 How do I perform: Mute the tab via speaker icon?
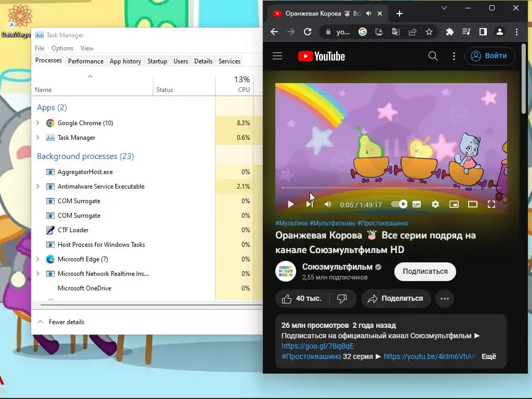369,14
